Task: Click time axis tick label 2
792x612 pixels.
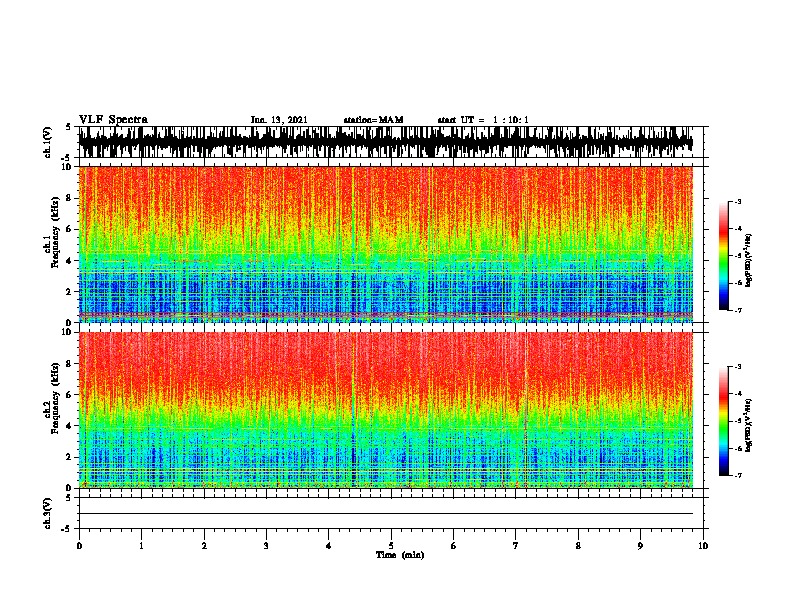Action: pos(204,546)
